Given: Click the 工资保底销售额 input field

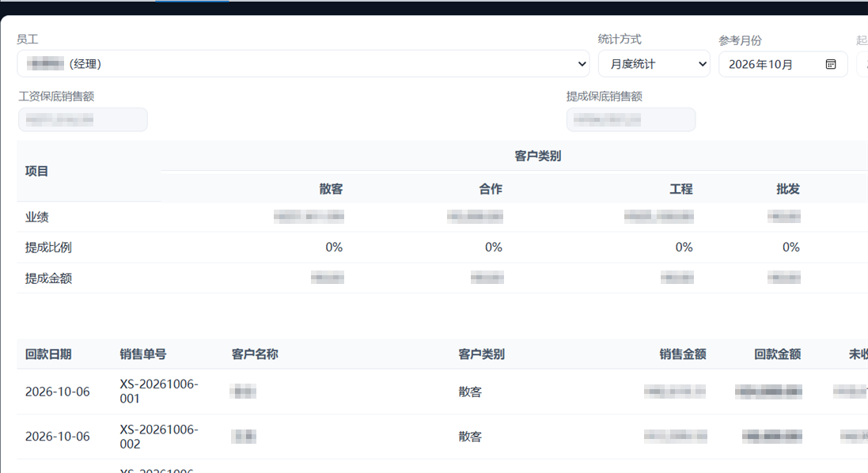Looking at the screenshot, I should (83, 119).
